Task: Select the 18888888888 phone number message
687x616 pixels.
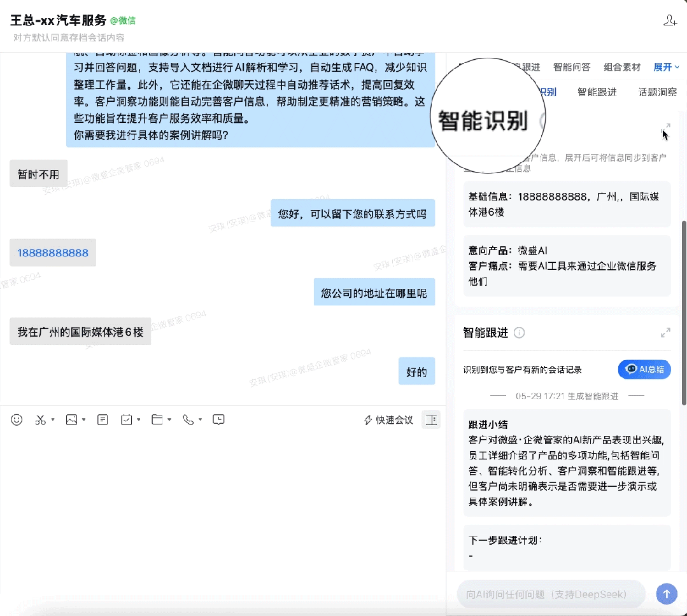Action: [52, 253]
